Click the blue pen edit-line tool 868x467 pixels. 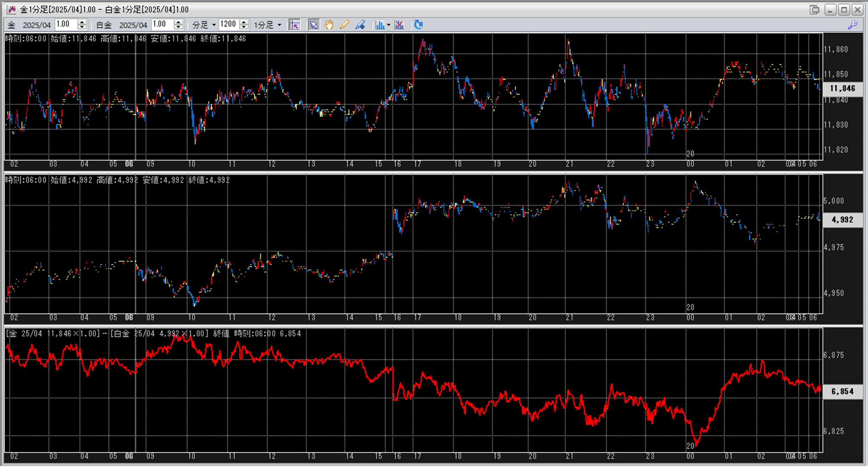360,25
